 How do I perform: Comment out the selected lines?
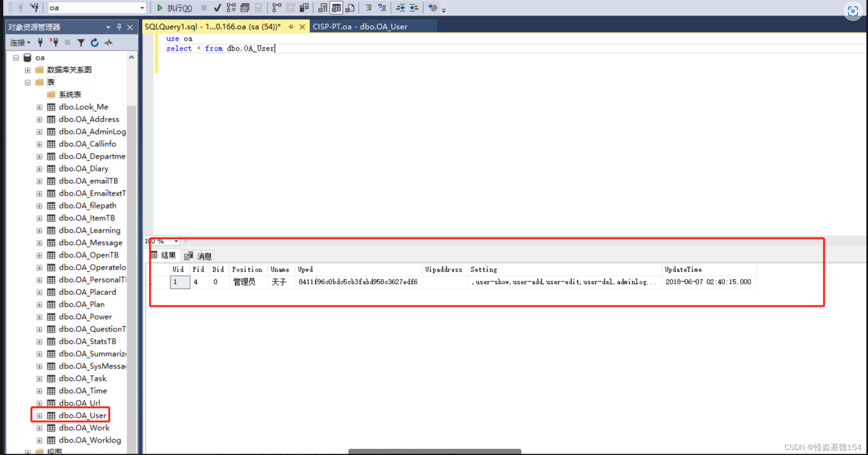click(369, 8)
